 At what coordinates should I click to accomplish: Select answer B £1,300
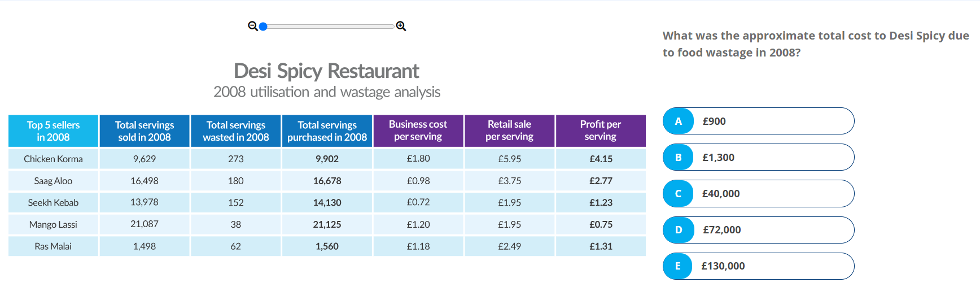coord(758,157)
